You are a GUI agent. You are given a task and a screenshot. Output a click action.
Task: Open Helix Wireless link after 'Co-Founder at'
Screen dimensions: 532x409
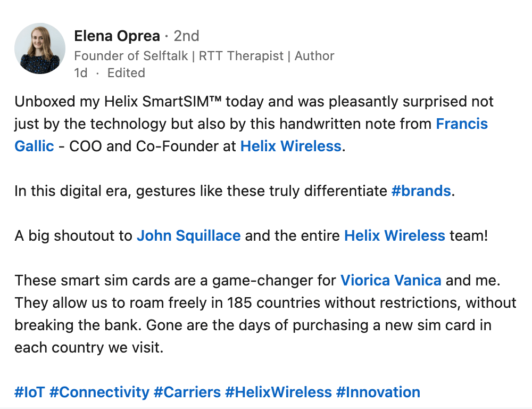[290, 146]
